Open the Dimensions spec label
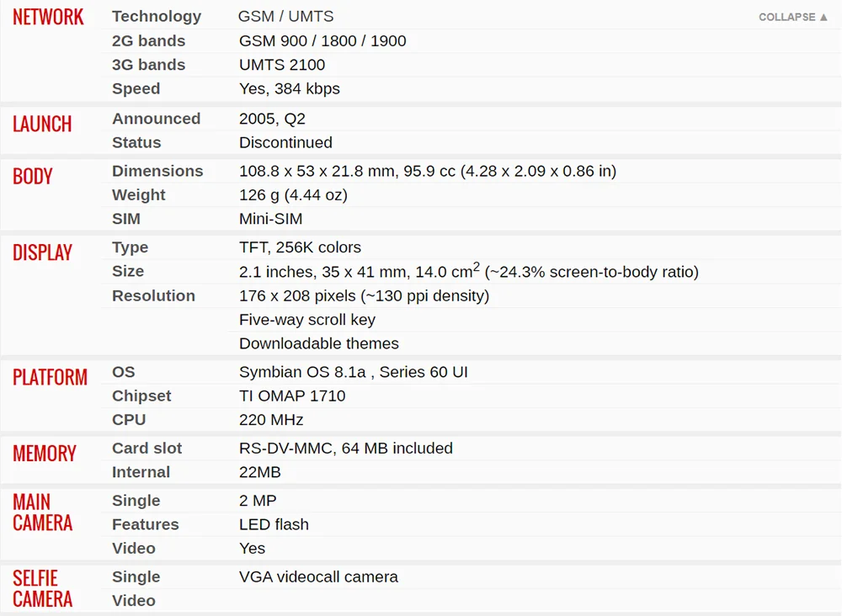The width and height of the screenshot is (842, 616). pos(157,171)
